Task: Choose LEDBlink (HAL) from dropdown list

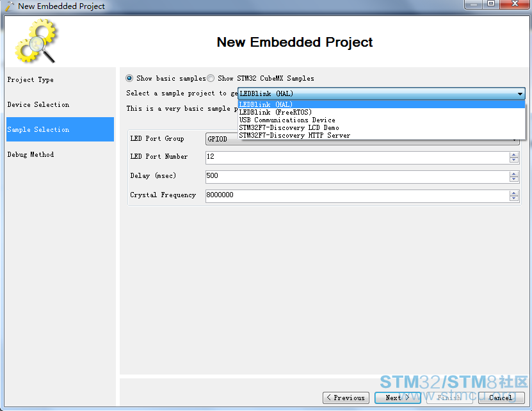Action: pyautogui.click(x=382, y=104)
